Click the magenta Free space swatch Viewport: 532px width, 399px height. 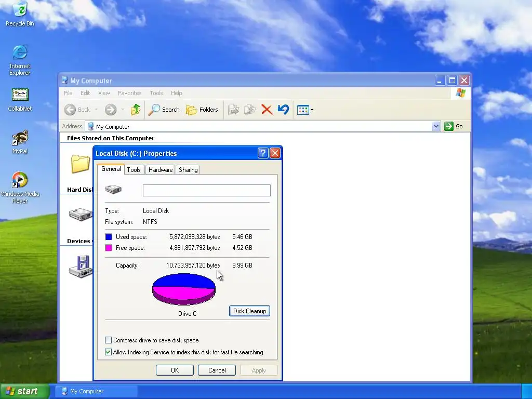point(109,248)
